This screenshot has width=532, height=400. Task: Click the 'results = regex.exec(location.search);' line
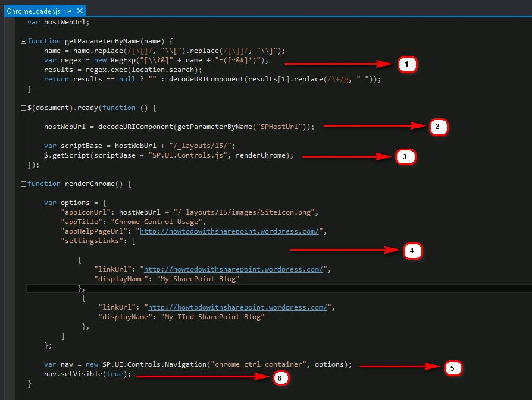click(x=123, y=70)
